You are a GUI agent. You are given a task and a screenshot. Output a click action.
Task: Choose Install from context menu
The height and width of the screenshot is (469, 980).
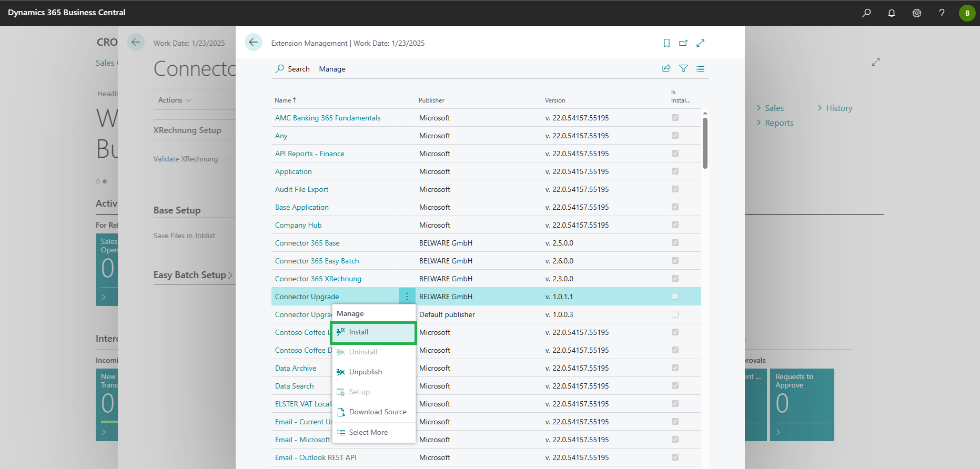(x=374, y=332)
